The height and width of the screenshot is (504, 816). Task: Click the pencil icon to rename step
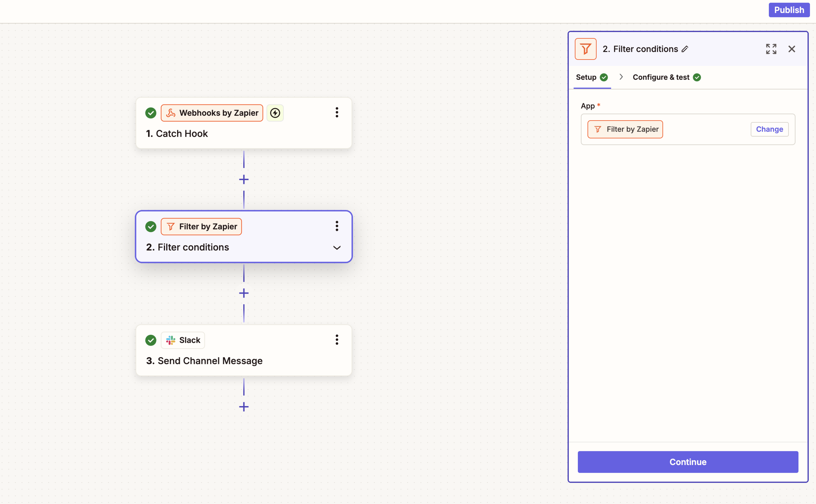point(685,49)
